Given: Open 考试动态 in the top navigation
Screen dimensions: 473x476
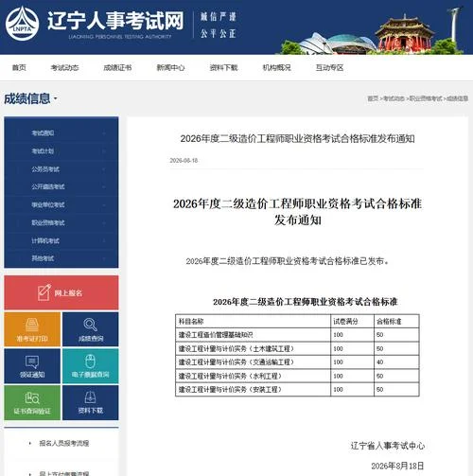Looking at the screenshot, I should point(64,67).
